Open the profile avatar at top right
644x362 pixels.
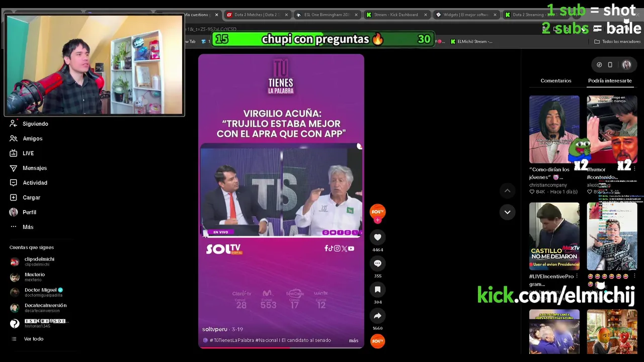[x=626, y=65]
